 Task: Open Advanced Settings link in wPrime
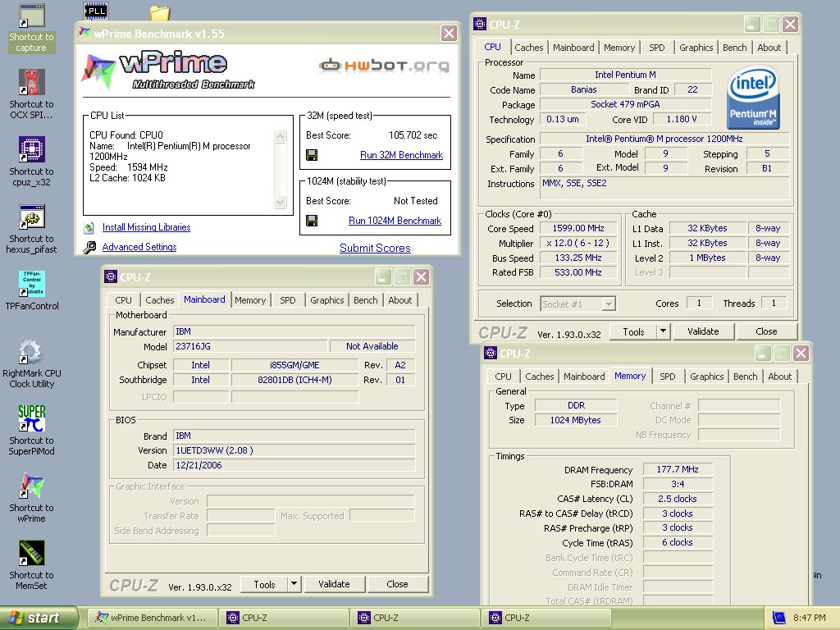[x=139, y=247]
